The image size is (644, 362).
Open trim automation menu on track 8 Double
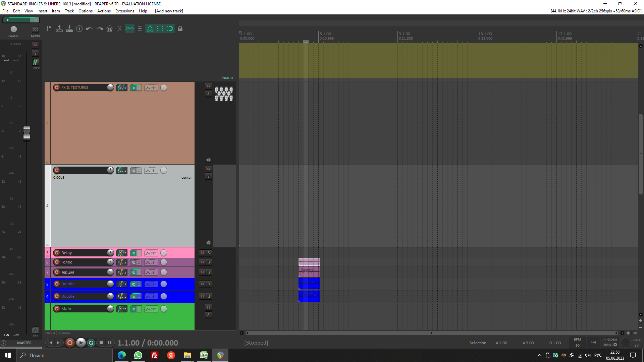click(x=151, y=284)
